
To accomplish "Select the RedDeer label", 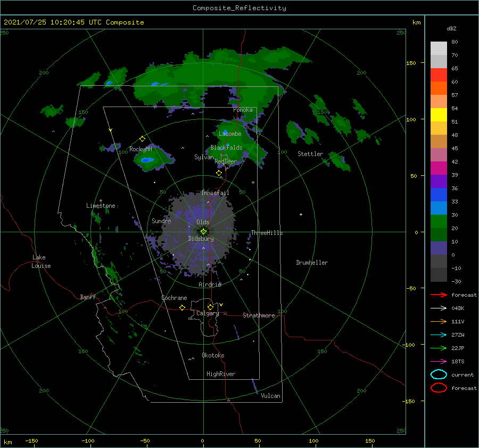I will pyautogui.click(x=226, y=161).
